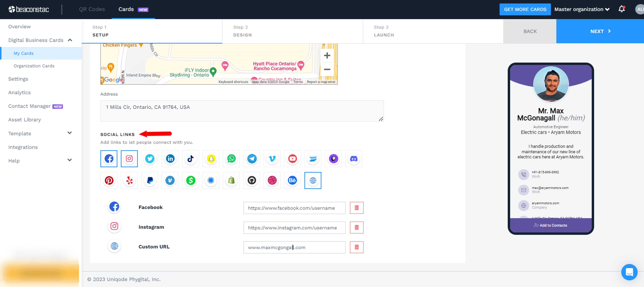Add a Yelp social link
This screenshot has width=644, height=287.
(x=129, y=180)
